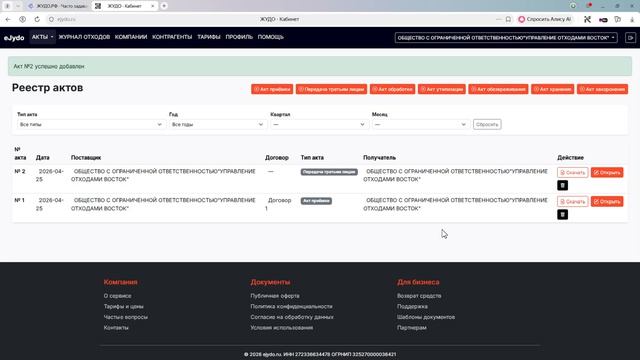Image resolution: width=640 pixels, height=360 pixels.
Task: Delete act № 2 via trash icon
Action: pyautogui.click(x=562, y=185)
